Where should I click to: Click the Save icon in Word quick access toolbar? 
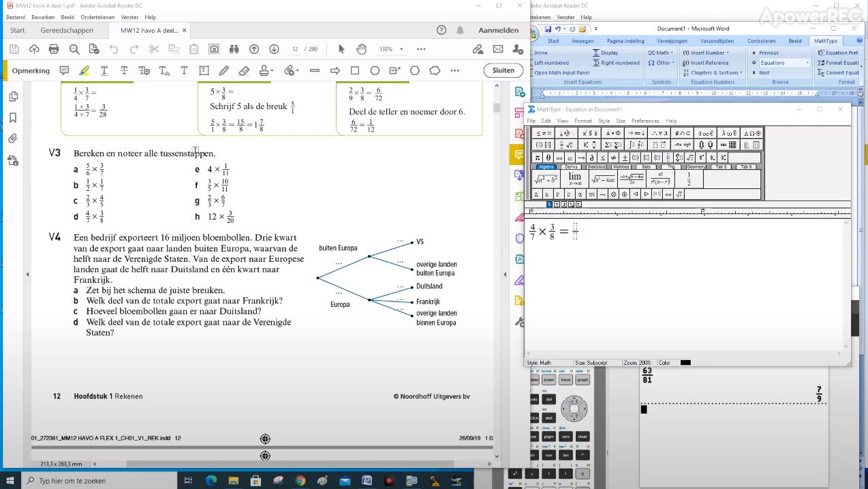tap(548, 29)
